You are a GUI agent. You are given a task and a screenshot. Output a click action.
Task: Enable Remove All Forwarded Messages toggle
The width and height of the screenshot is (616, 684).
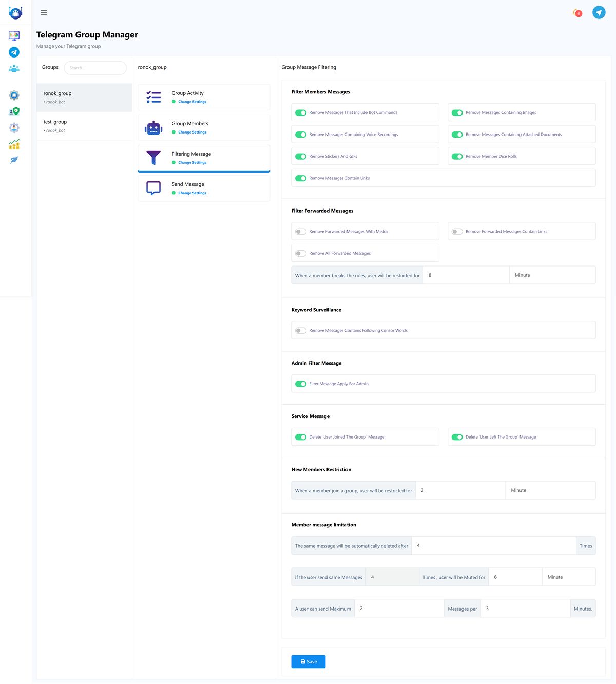(301, 253)
